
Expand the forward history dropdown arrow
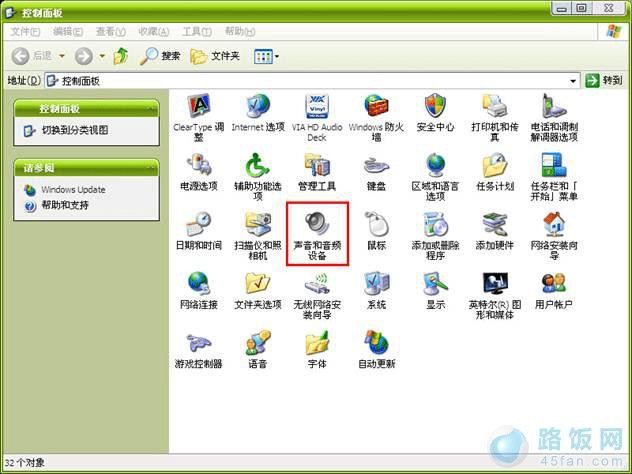click(x=102, y=56)
